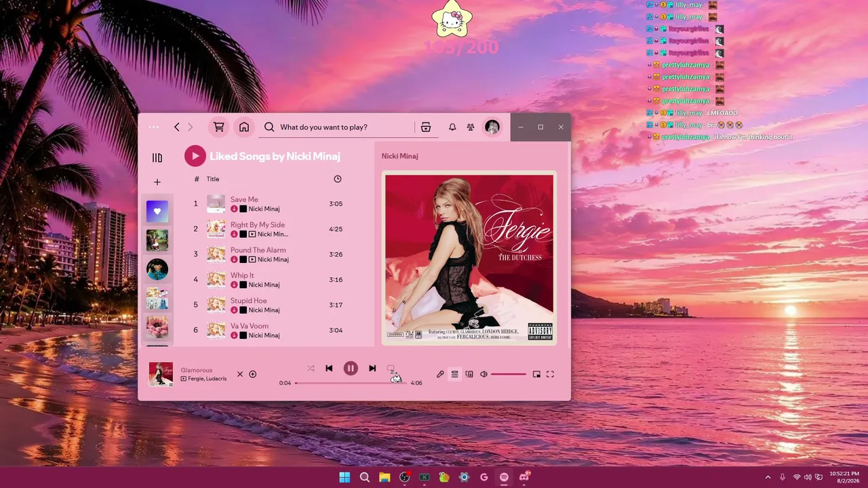
Task: Sort tracks by duration clock icon
Action: click(x=338, y=179)
